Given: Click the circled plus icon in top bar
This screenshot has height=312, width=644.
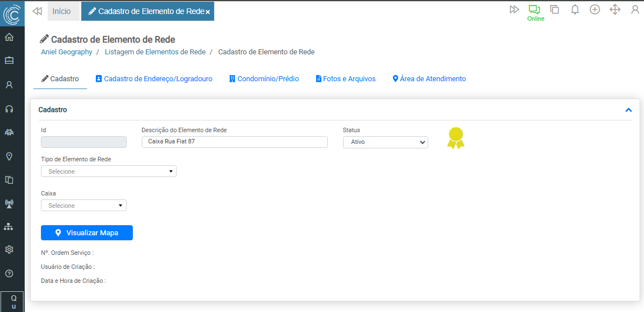Looking at the screenshot, I should pyautogui.click(x=595, y=10).
